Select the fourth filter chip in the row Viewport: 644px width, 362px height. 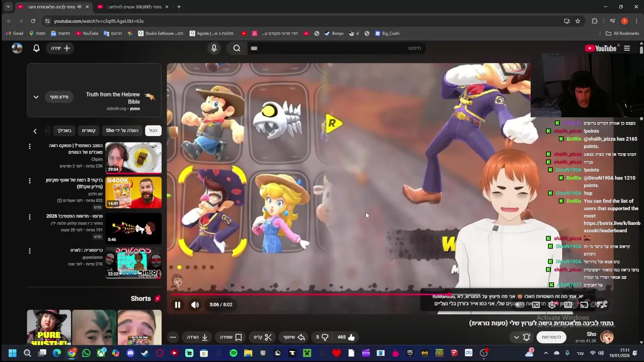pos(64,131)
